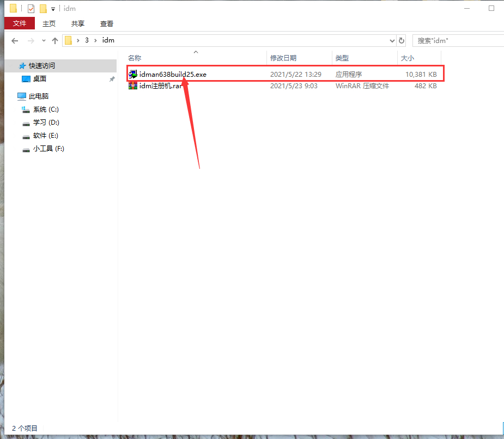
Task: Click the WinRAR archive file icon
Action: (x=133, y=86)
